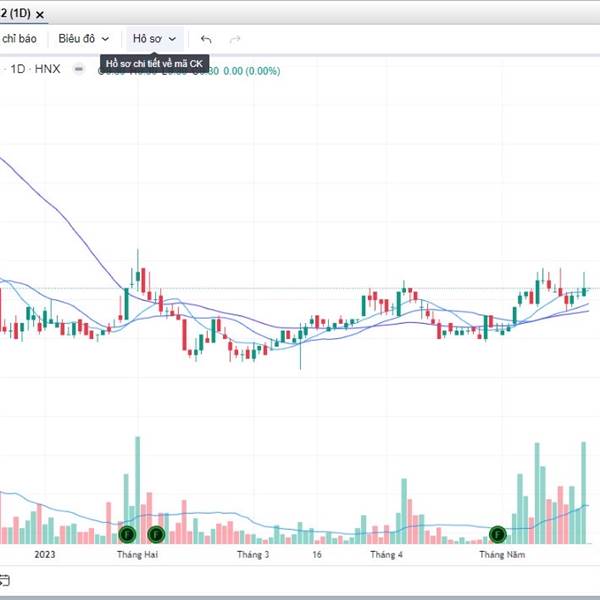Open the Hồ sơ dropdown menu
The width and height of the screenshot is (600, 600).
pyautogui.click(x=155, y=39)
